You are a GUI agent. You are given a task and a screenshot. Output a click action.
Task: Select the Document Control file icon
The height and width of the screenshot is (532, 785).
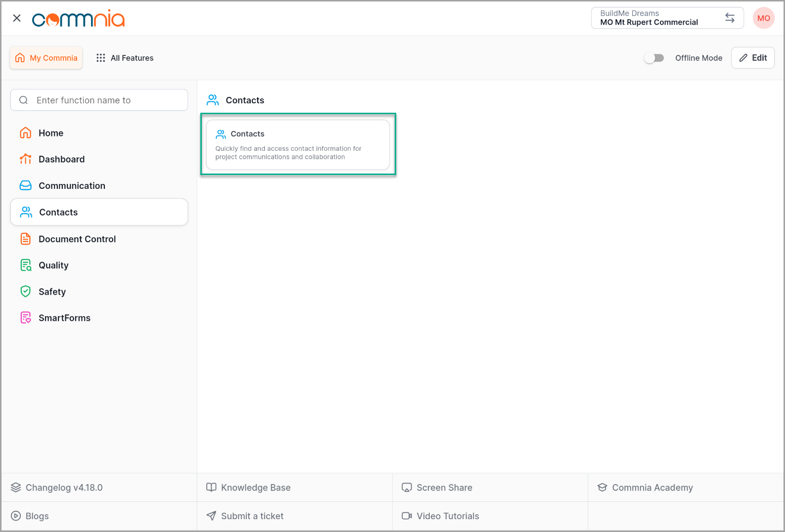[x=25, y=239]
